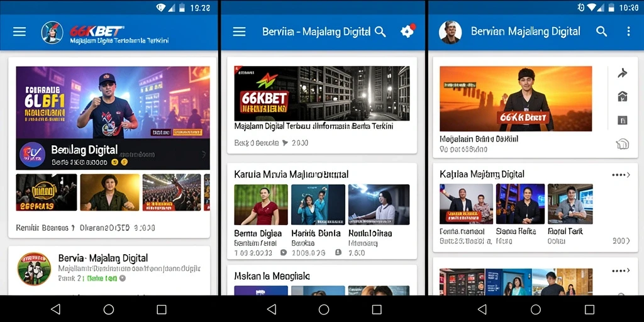This screenshot has height=322, width=644.
Task: Expand Kajriaa Majlang Digital with dots arrow
Action: point(621,175)
